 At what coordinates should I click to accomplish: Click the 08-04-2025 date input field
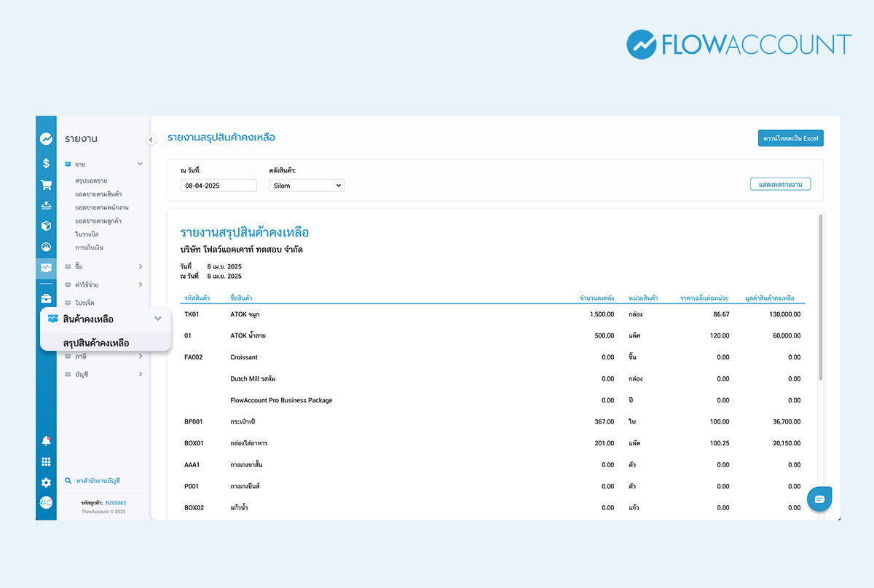(x=218, y=185)
